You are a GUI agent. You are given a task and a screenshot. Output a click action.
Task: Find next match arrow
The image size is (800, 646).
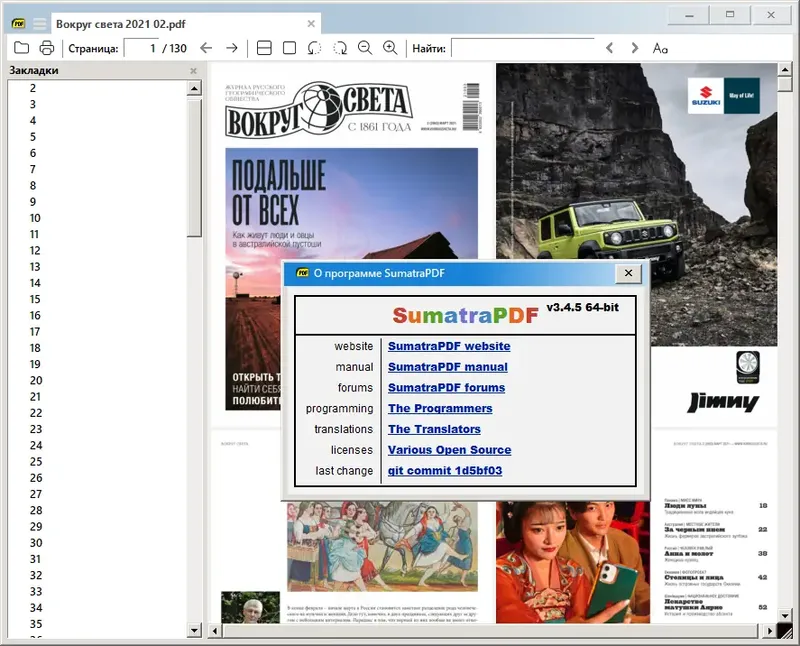(x=635, y=48)
